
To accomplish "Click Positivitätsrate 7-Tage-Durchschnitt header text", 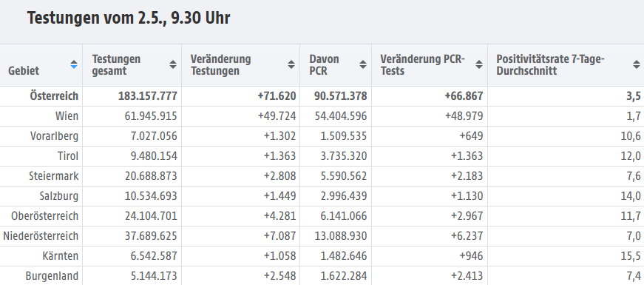I will point(550,65).
